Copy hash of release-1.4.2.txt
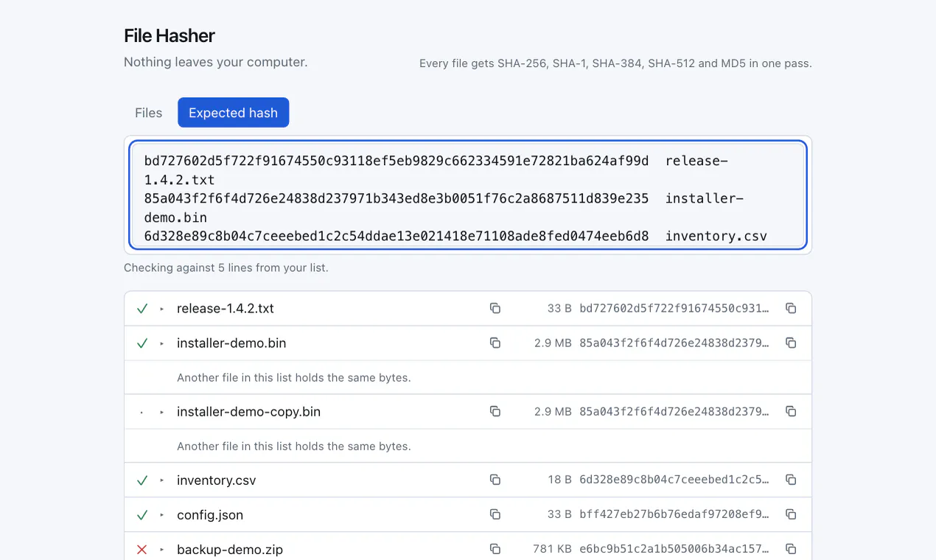This screenshot has height=560, width=936. pos(791,308)
